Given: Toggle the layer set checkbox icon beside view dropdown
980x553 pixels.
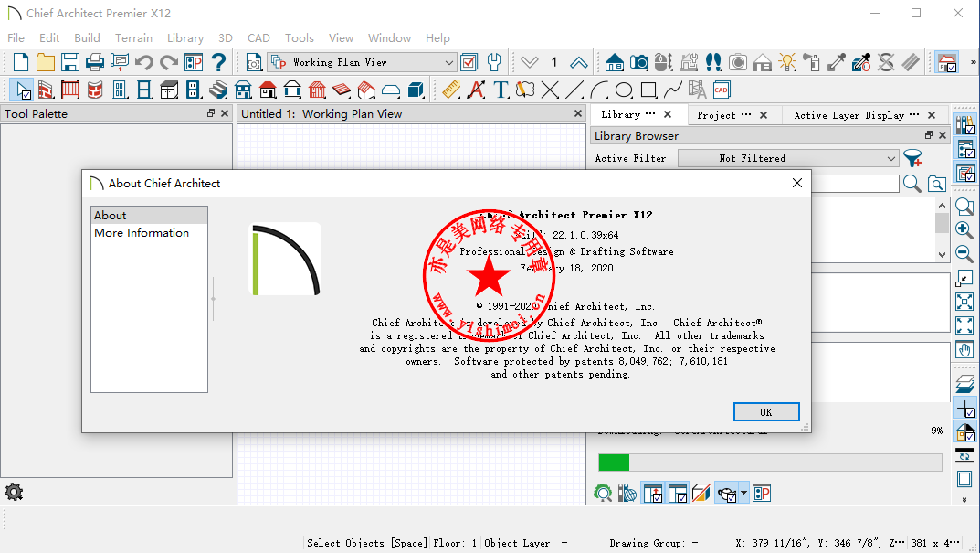Looking at the screenshot, I should pos(469,62).
